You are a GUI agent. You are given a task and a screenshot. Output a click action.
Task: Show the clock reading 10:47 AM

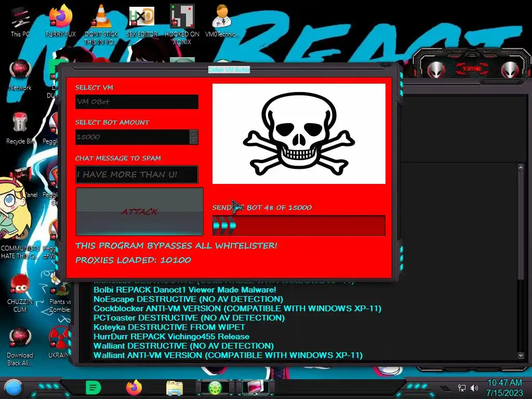[504, 382]
